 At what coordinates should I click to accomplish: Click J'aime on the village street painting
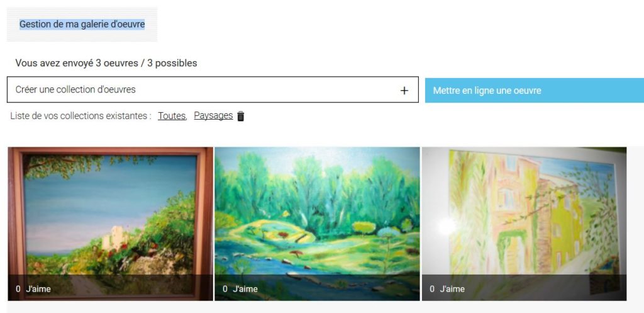coord(452,289)
